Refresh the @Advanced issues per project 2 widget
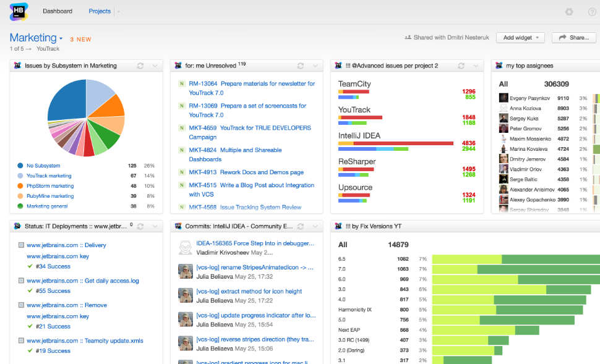The height and width of the screenshot is (364, 600). pos(461,66)
